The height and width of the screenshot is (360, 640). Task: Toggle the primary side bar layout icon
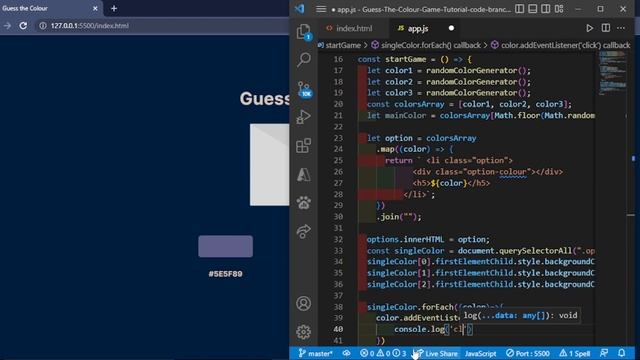[520, 9]
